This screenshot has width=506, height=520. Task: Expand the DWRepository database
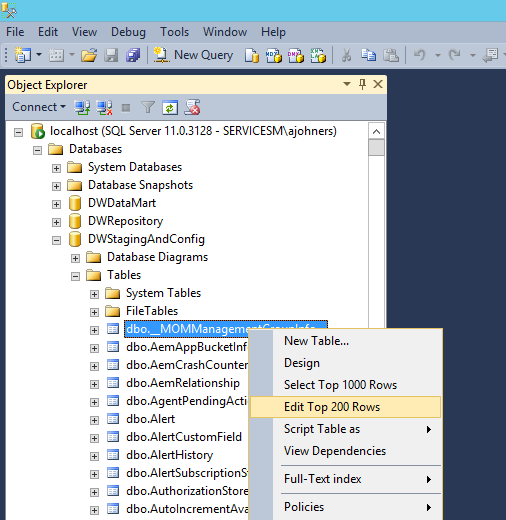pos(56,222)
